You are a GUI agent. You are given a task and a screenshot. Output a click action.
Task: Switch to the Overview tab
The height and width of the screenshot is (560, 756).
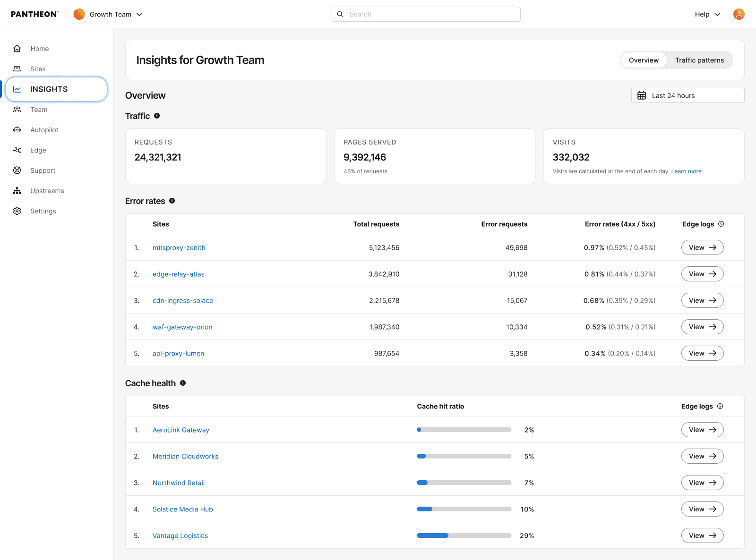click(644, 60)
